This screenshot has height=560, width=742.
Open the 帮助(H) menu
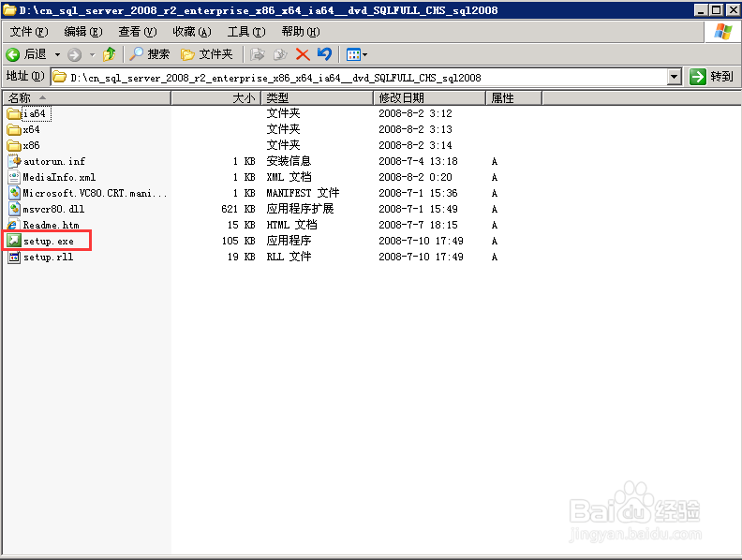tap(301, 32)
